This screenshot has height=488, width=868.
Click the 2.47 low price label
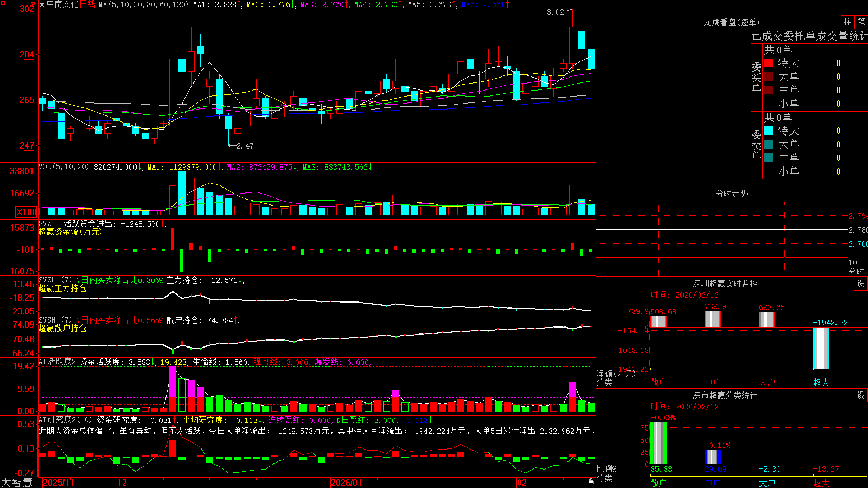click(x=245, y=146)
